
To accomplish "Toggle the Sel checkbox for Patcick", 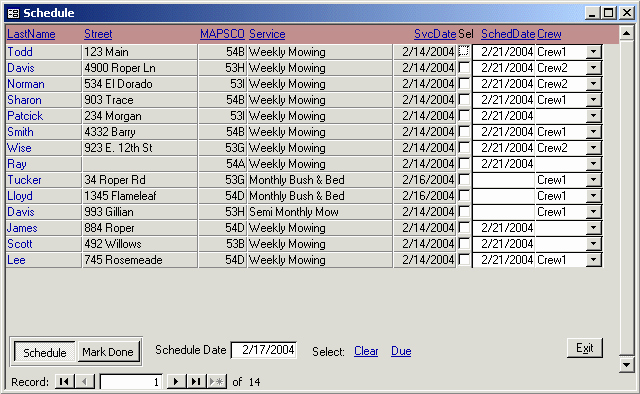I will coord(464,115).
